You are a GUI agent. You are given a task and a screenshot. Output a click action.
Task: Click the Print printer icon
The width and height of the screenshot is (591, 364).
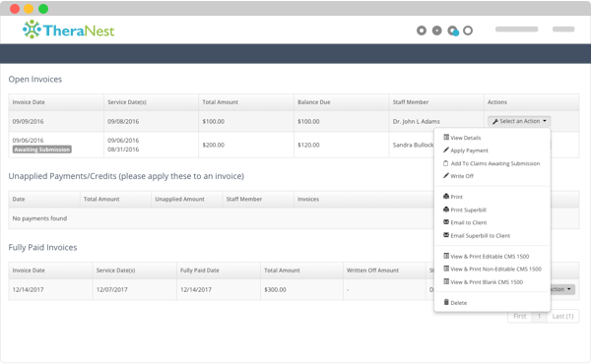446,197
